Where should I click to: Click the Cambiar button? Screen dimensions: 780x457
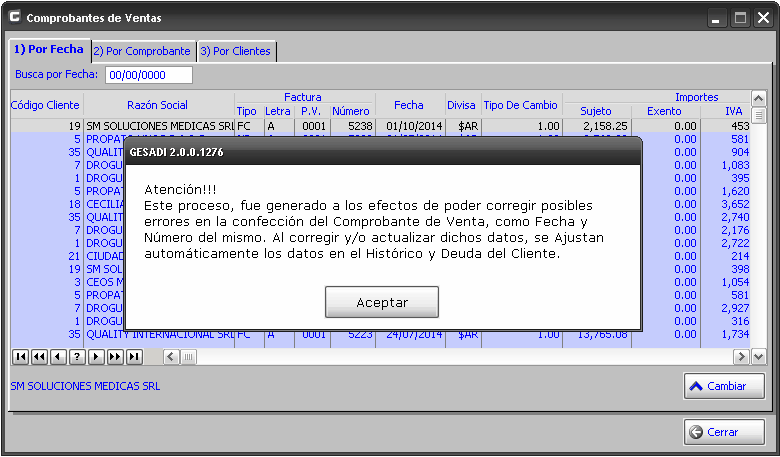coord(724,386)
